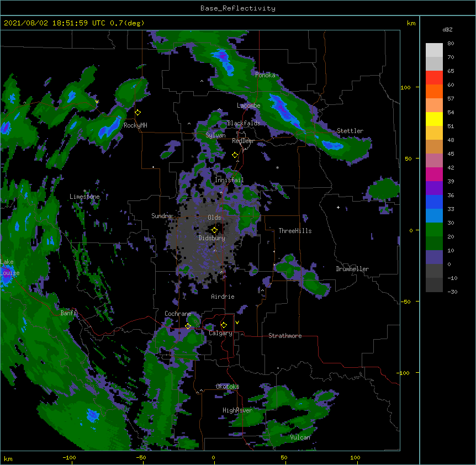Click the Base_Reflectivity title text

(x=238, y=8)
